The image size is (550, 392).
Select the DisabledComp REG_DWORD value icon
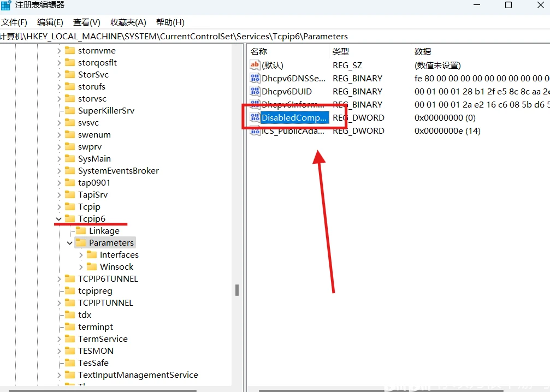click(255, 117)
